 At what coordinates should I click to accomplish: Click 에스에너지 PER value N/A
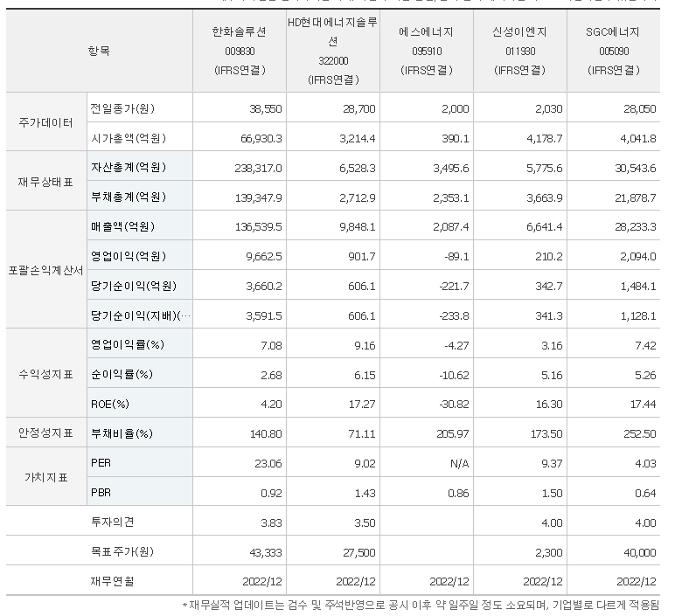459,464
